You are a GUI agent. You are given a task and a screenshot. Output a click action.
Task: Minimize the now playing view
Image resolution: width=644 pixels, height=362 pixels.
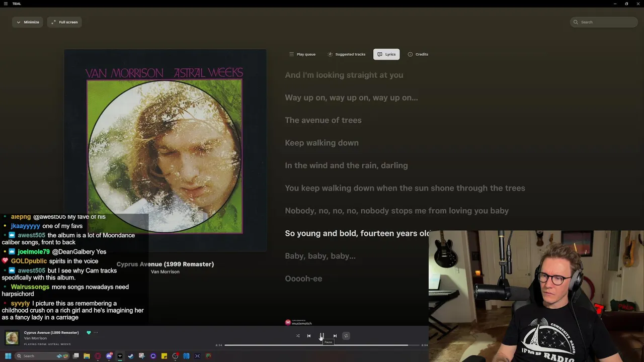(x=28, y=22)
